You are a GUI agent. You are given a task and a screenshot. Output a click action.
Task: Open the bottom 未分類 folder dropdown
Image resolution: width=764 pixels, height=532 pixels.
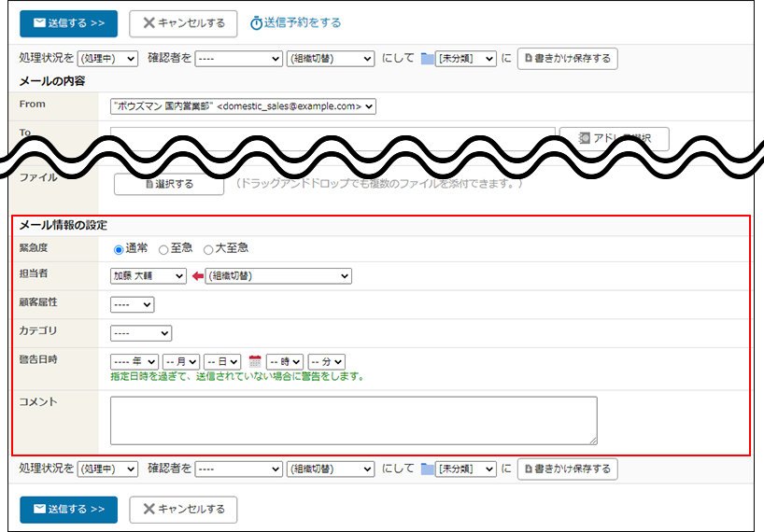pos(466,469)
